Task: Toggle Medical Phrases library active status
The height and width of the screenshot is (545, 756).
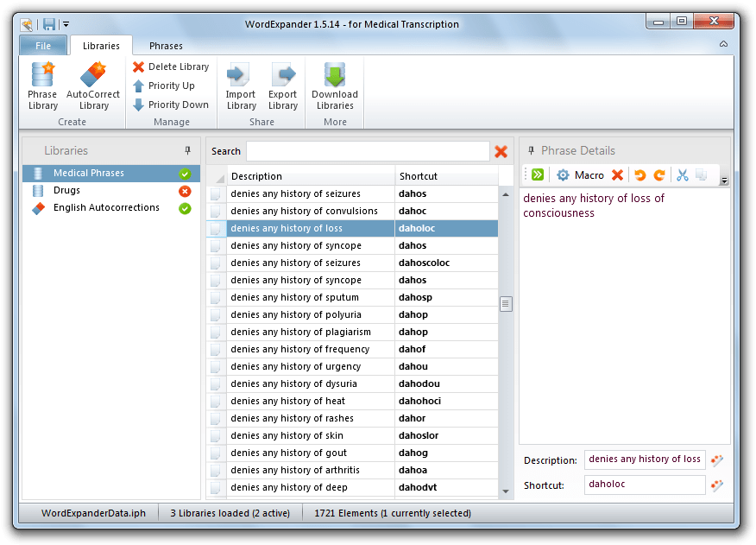Action: coord(185,174)
